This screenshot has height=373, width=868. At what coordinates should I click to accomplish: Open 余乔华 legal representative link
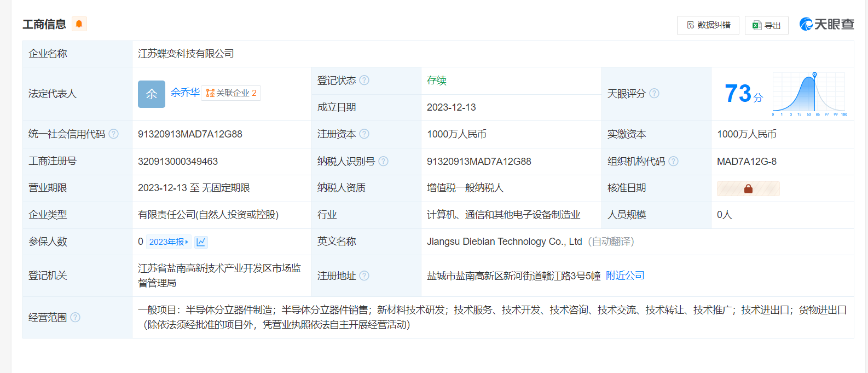185,93
